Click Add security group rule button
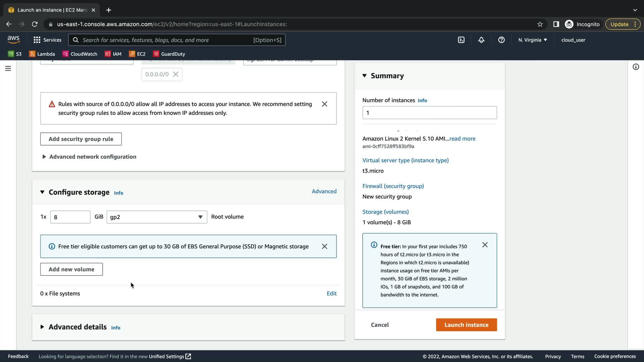The height and width of the screenshot is (362, 644). coord(81,139)
